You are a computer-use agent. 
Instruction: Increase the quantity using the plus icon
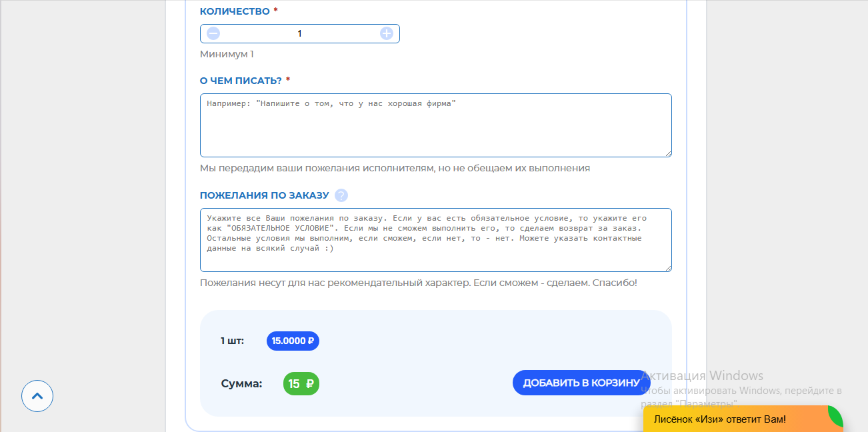click(386, 33)
